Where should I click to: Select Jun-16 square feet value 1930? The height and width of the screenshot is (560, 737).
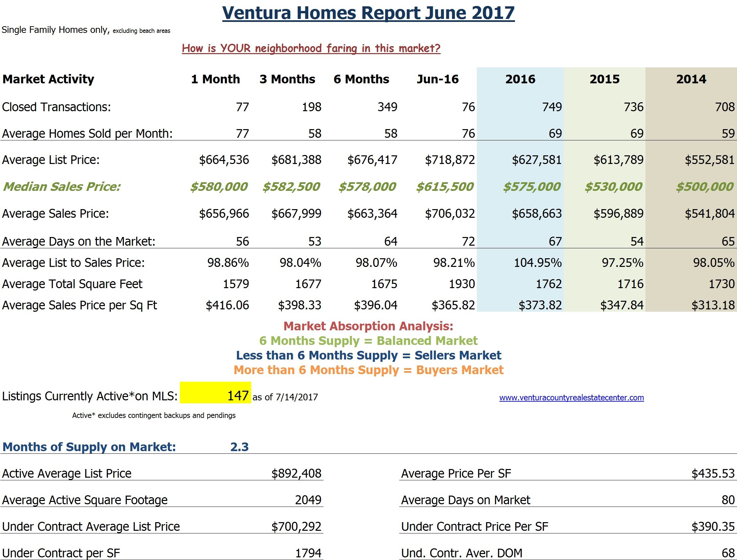[462, 284]
